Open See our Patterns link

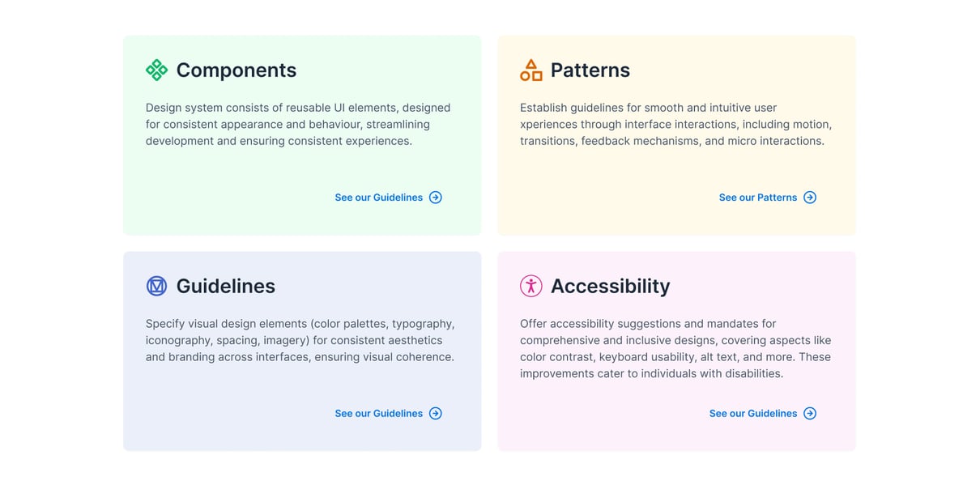pyautogui.click(x=757, y=197)
